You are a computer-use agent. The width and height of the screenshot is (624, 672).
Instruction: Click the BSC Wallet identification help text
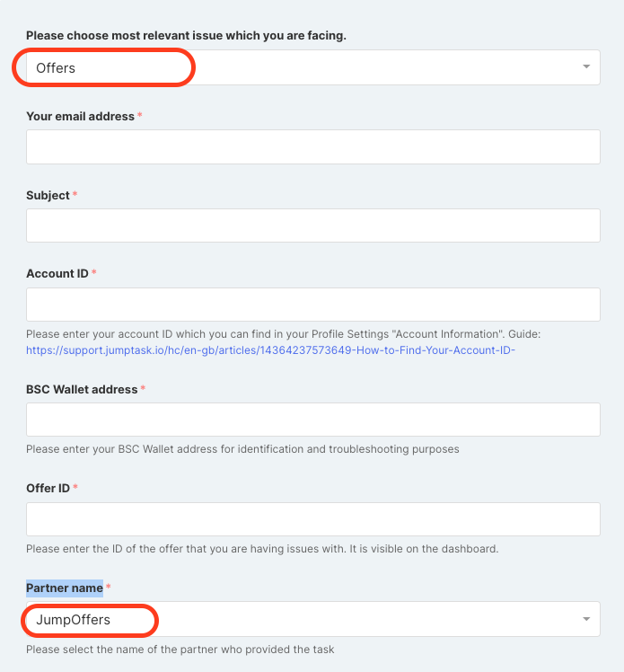click(x=242, y=449)
